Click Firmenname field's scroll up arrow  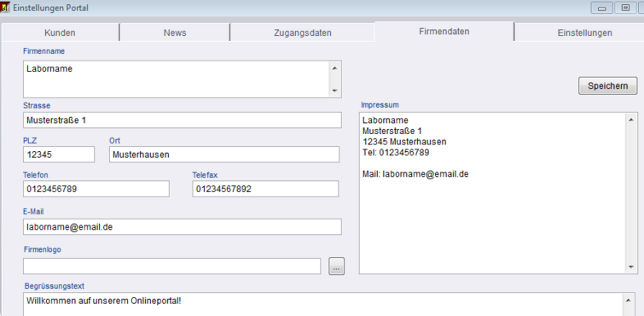[x=334, y=68]
